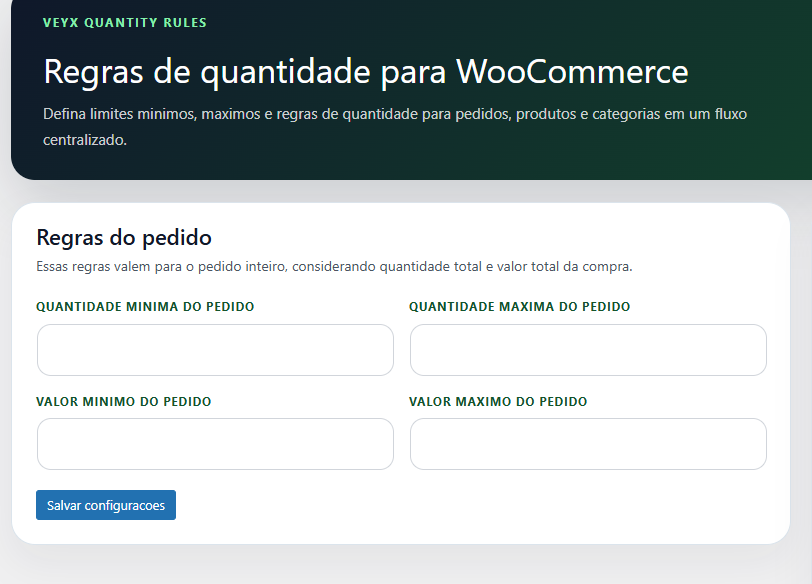
Task: Click the VEYX QUANTITY RULES label
Action: (x=124, y=22)
